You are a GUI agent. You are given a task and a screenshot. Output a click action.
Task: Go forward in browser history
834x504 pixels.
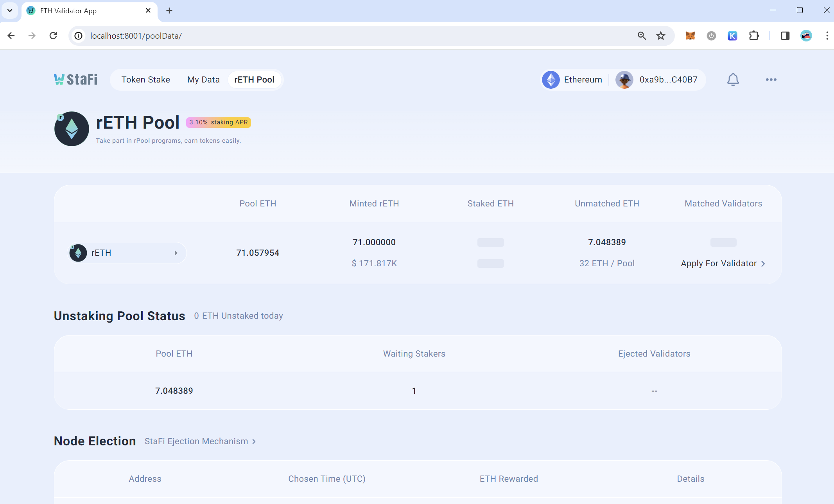pos(32,36)
